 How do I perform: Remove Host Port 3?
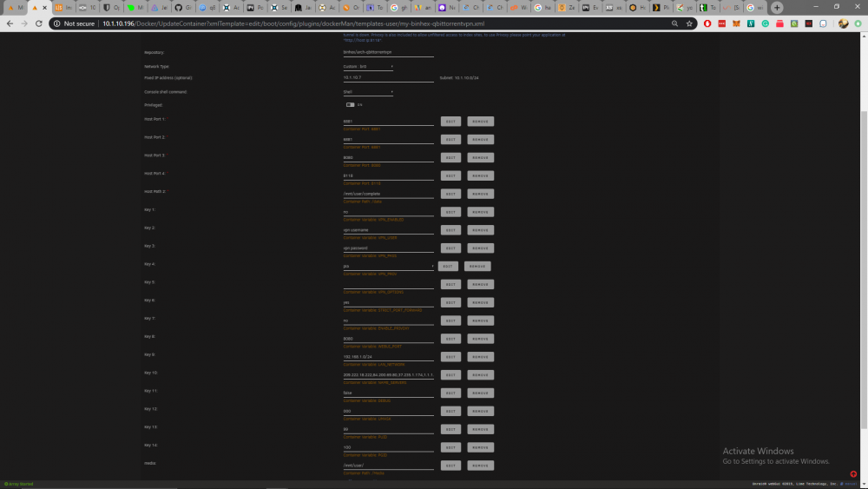(481, 158)
